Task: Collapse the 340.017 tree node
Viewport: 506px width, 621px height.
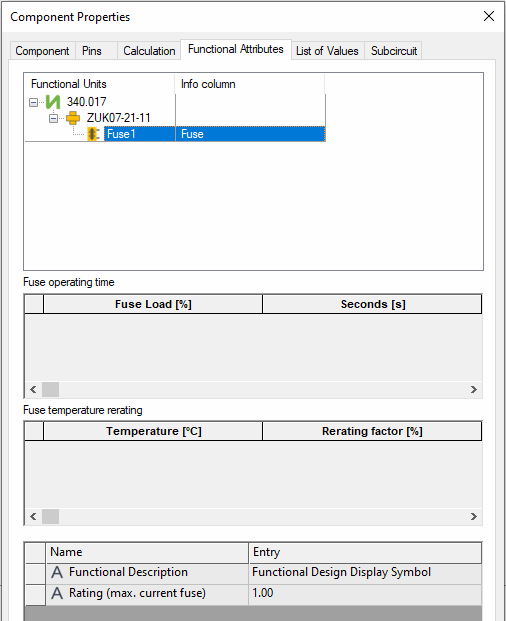Action: (34, 103)
